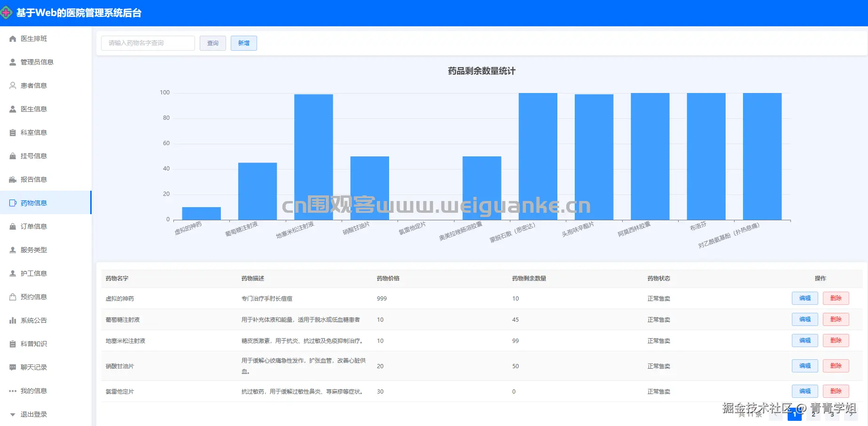Delete the 虚拟的神药 row
Viewport: 868px width, 426px height.
[x=836, y=298]
